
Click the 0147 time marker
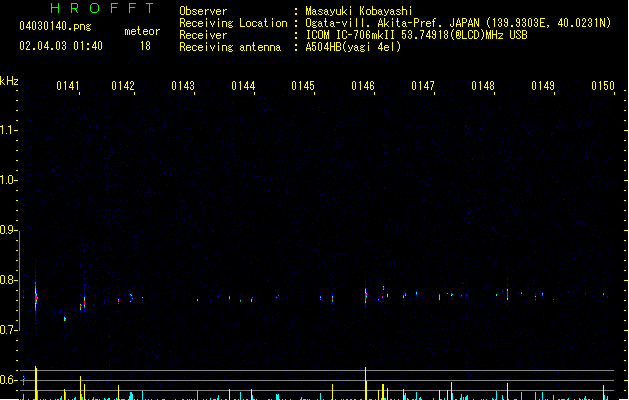pos(423,86)
